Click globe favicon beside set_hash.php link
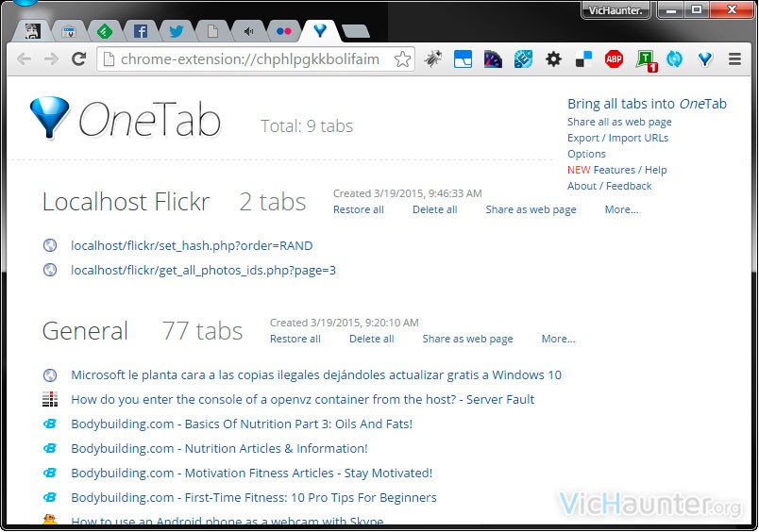Viewport: 759px width, 532px height. point(50,245)
